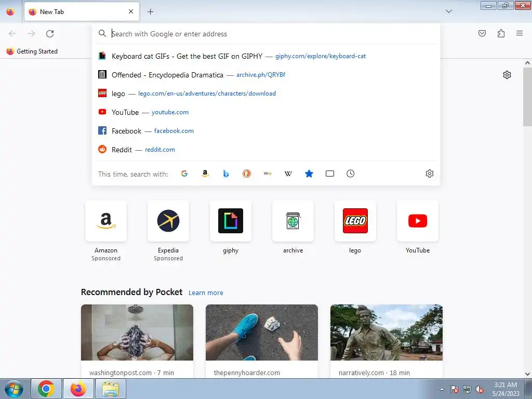
Task: Open washingtonpost.com Pocket story
Action: click(x=137, y=341)
